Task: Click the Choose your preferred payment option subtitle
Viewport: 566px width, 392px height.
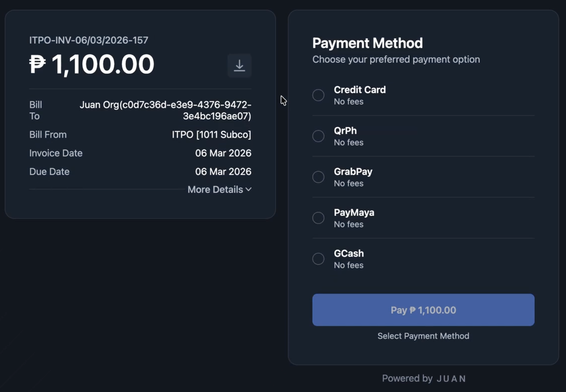Action: pos(396,59)
